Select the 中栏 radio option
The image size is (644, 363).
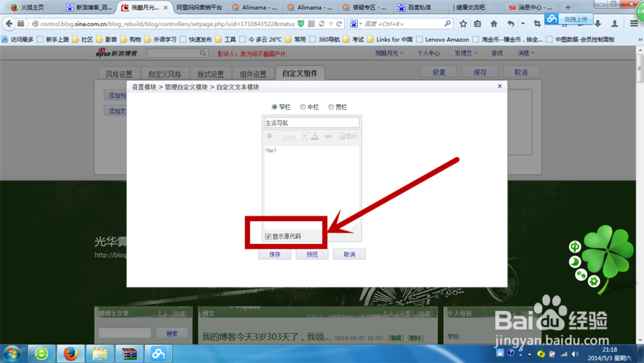click(x=303, y=107)
